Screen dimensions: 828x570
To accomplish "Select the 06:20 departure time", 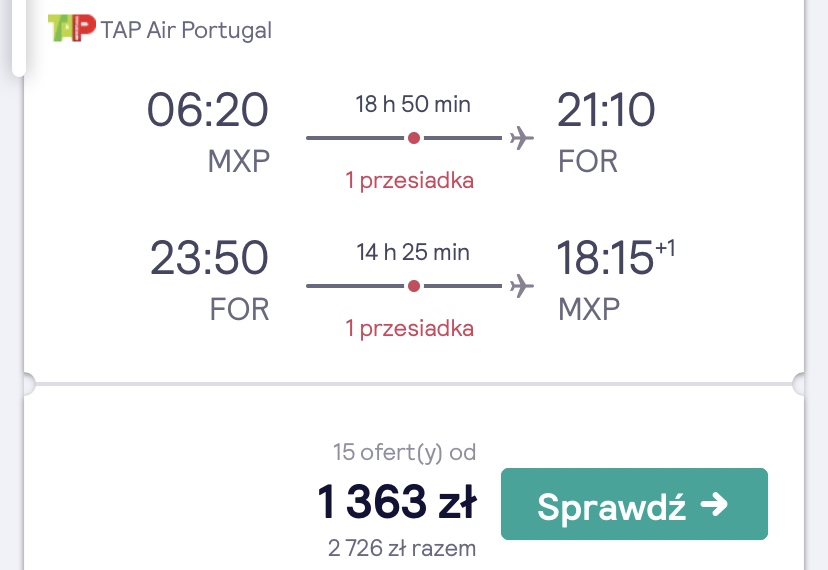I will click(x=208, y=110).
